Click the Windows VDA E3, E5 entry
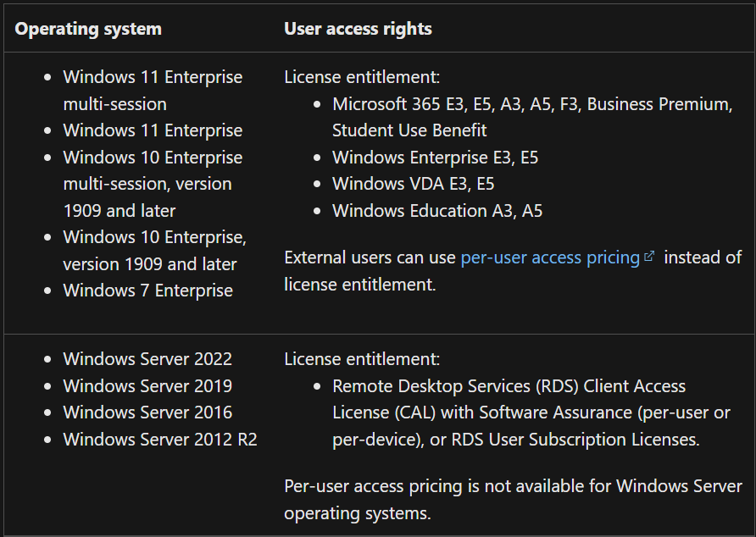The height and width of the screenshot is (537, 756). click(414, 184)
